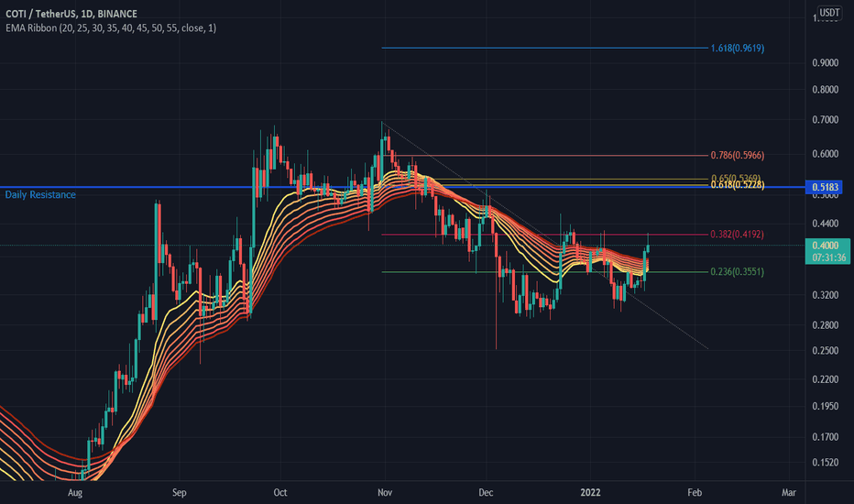The height and width of the screenshot is (504, 854).
Task: Click the Mar date on time axis
Action: tap(789, 493)
